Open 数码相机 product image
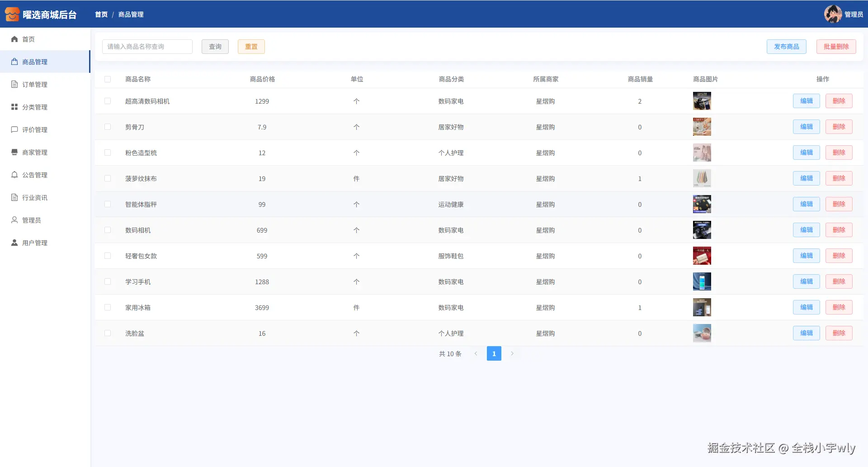868x467 pixels. pos(702,230)
